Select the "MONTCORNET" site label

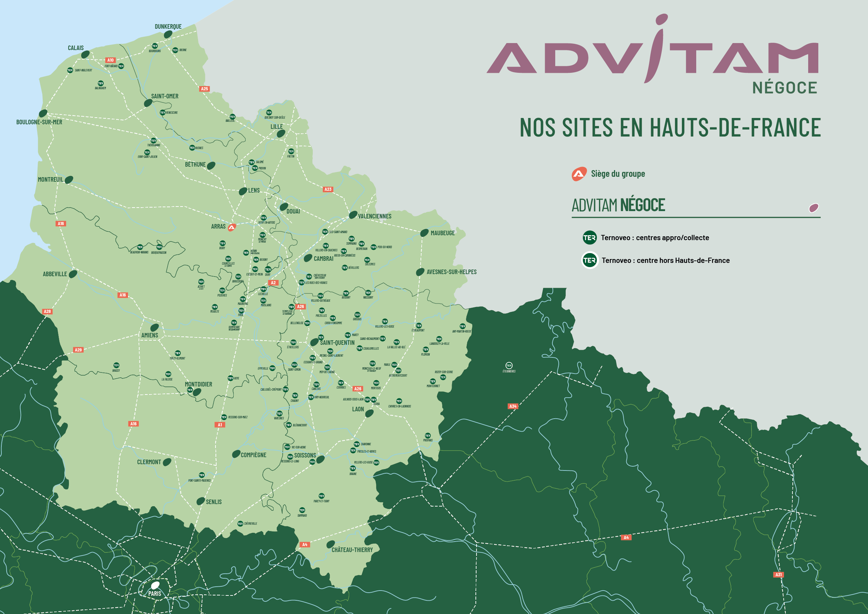[433, 386]
